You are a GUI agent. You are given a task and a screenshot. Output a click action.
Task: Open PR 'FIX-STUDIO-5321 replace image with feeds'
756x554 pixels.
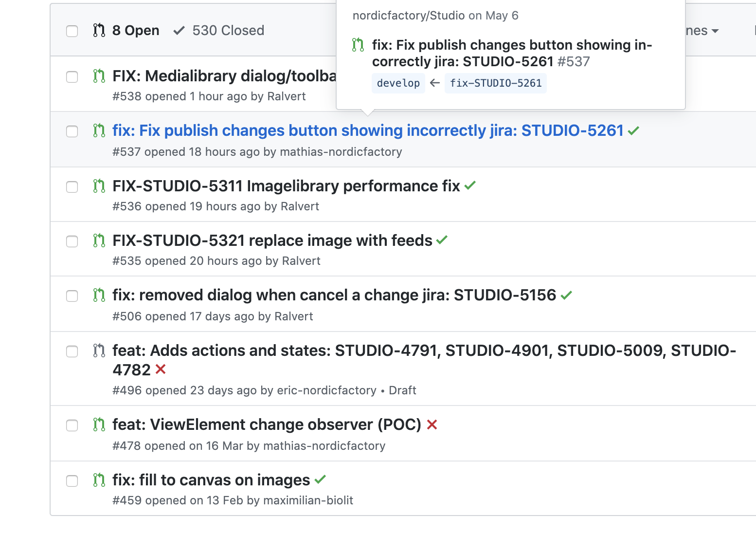point(272,240)
